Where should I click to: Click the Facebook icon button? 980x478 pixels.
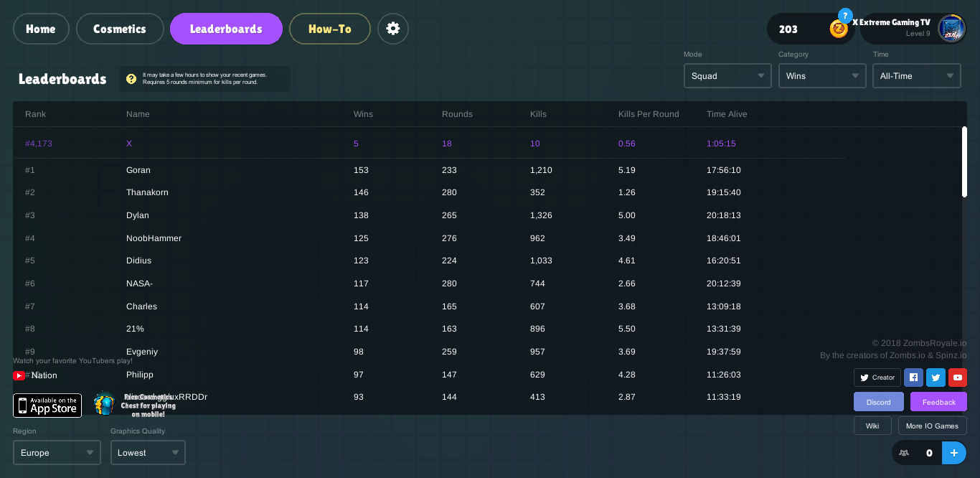point(913,378)
